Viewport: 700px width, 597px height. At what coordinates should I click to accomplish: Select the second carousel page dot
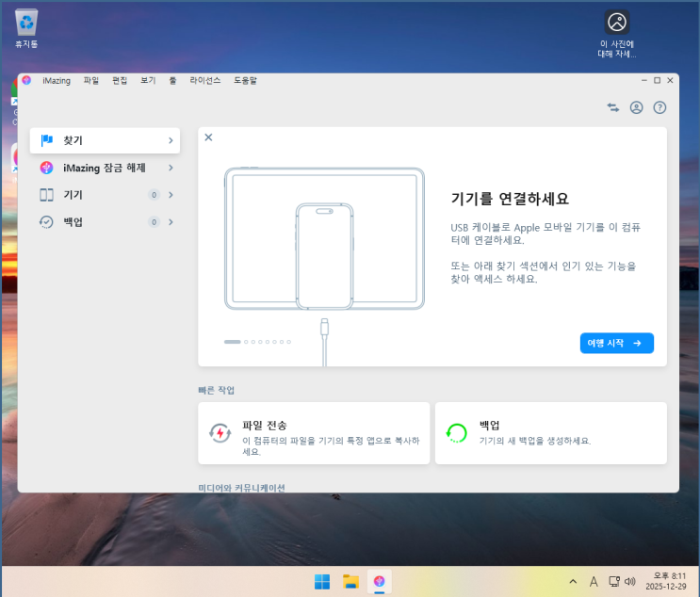click(x=246, y=342)
